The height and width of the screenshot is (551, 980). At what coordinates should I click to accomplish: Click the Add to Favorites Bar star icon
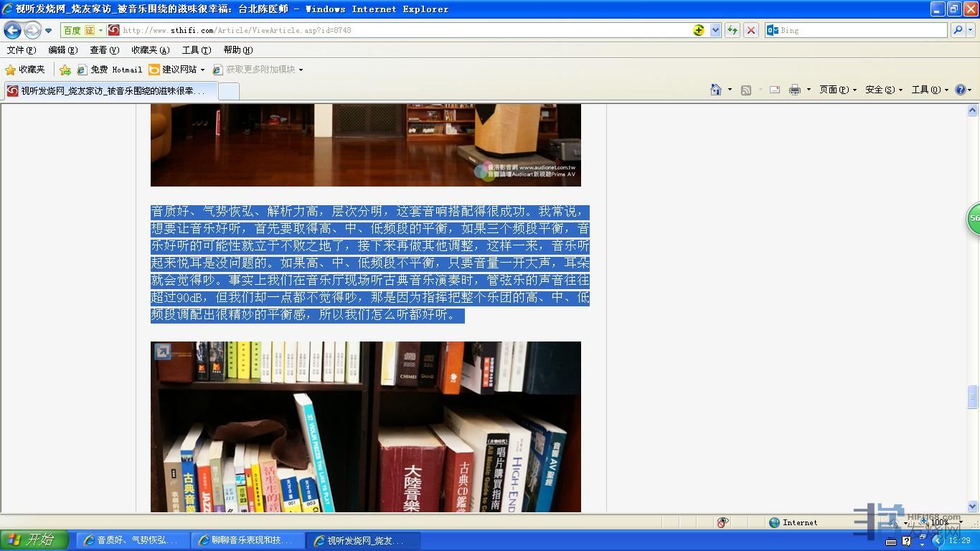pyautogui.click(x=65, y=70)
